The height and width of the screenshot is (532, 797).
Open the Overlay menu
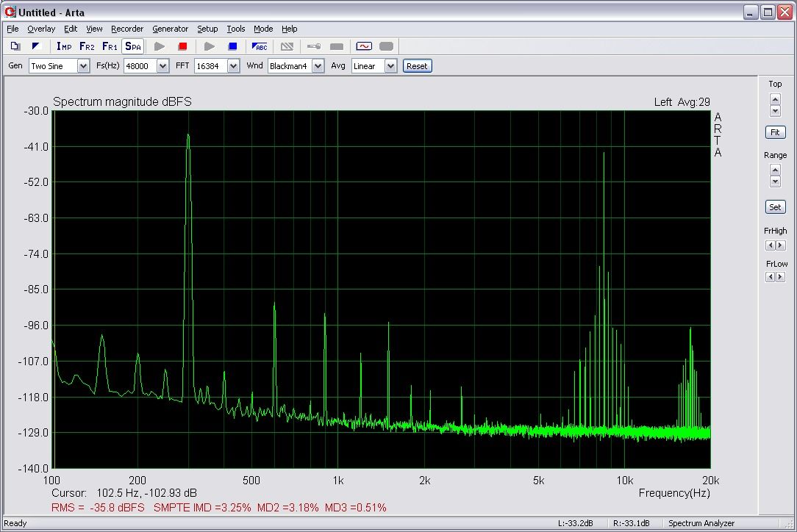(41, 29)
